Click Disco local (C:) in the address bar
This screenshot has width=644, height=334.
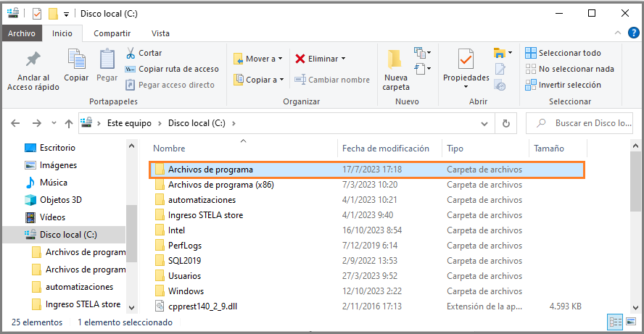[x=197, y=123]
